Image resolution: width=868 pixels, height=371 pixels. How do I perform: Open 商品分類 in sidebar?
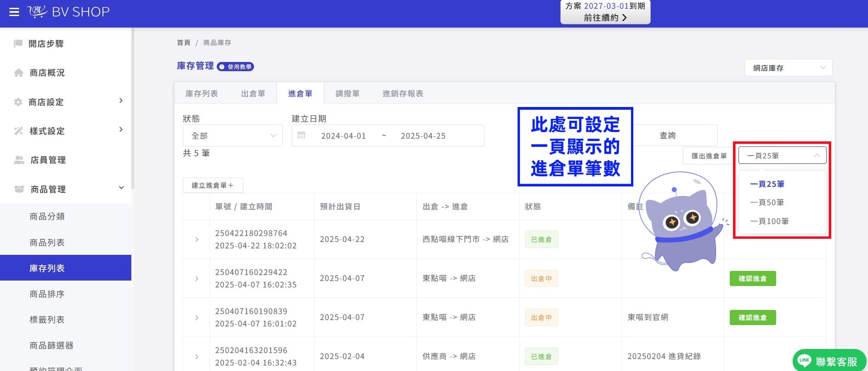(x=66, y=216)
